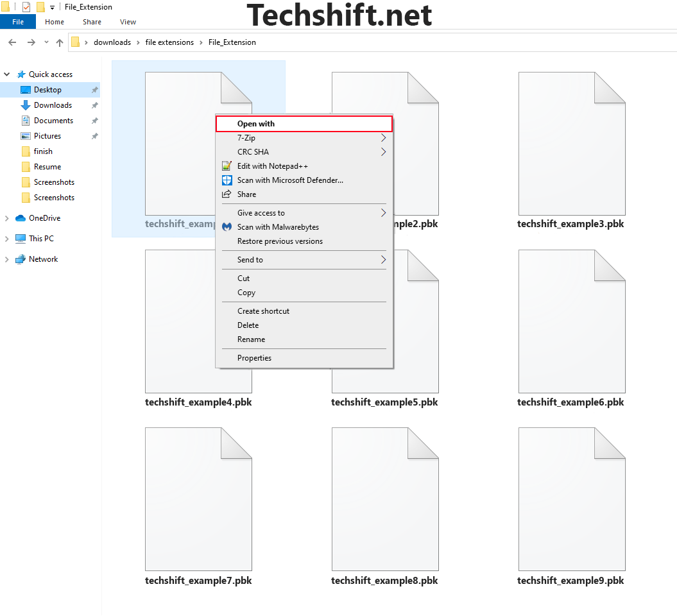Image resolution: width=677 pixels, height=616 pixels.
Task: Click the downloads breadcrumb in address bar
Action: 112,42
